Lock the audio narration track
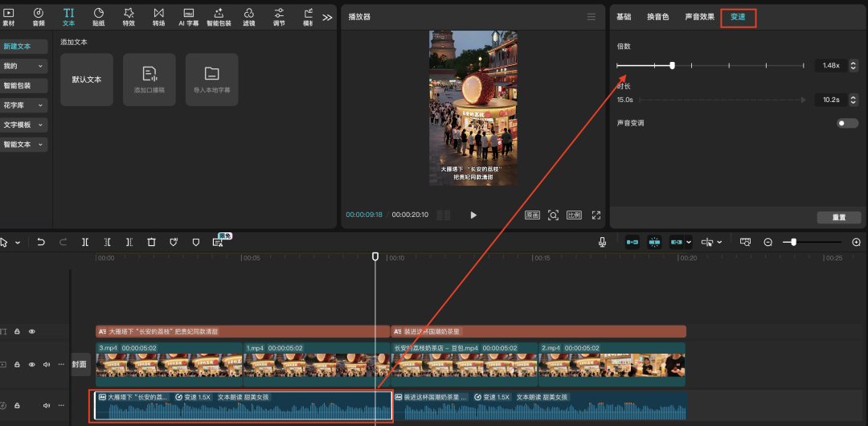Screen dimensions: 868x426 click(x=16, y=406)
